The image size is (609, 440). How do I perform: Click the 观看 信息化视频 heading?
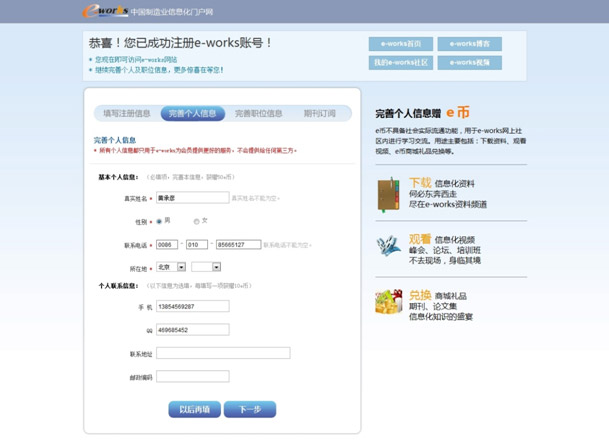(x=442, y=239)
